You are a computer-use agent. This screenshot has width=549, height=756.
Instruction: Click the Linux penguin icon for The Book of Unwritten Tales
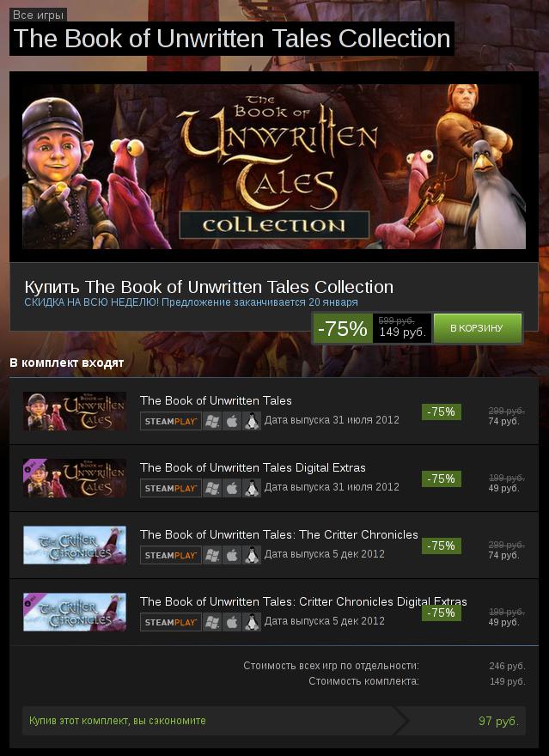click(x=252, y=421)
